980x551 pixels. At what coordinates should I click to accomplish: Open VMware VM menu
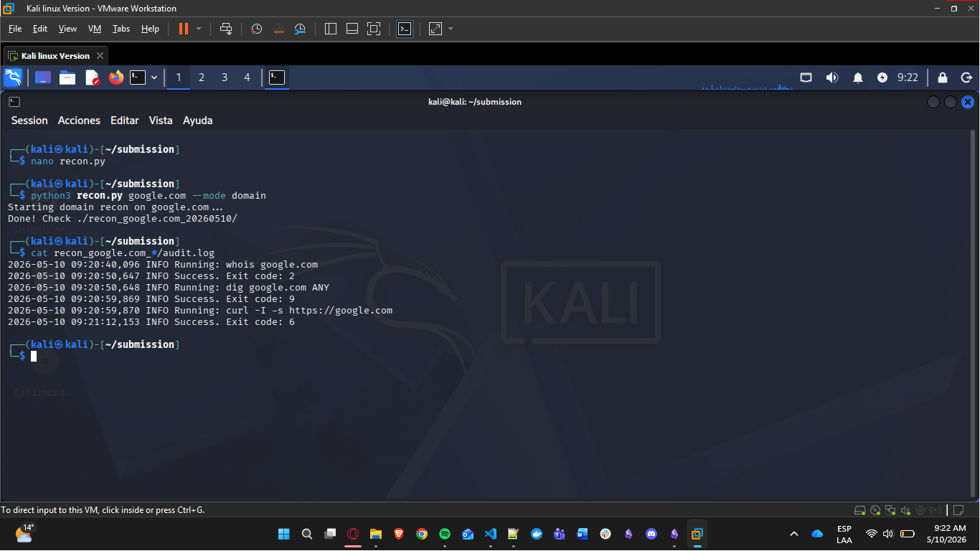click(x=95, y=29)
